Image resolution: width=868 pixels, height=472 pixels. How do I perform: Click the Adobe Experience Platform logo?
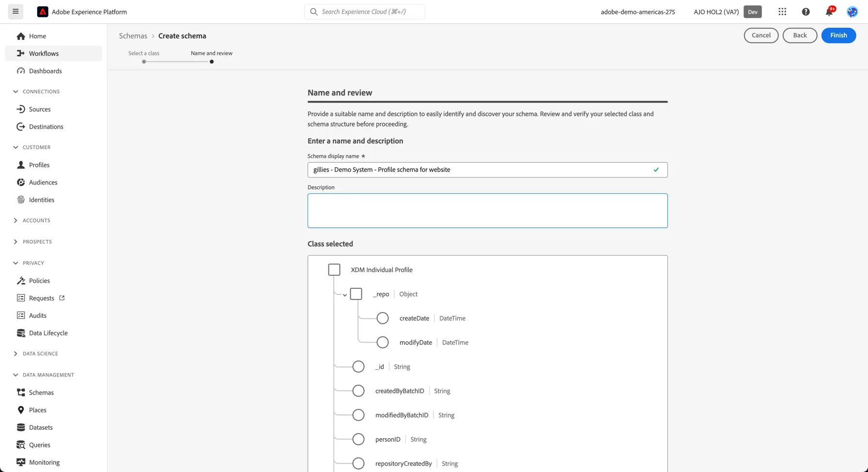tap(43, 12)
